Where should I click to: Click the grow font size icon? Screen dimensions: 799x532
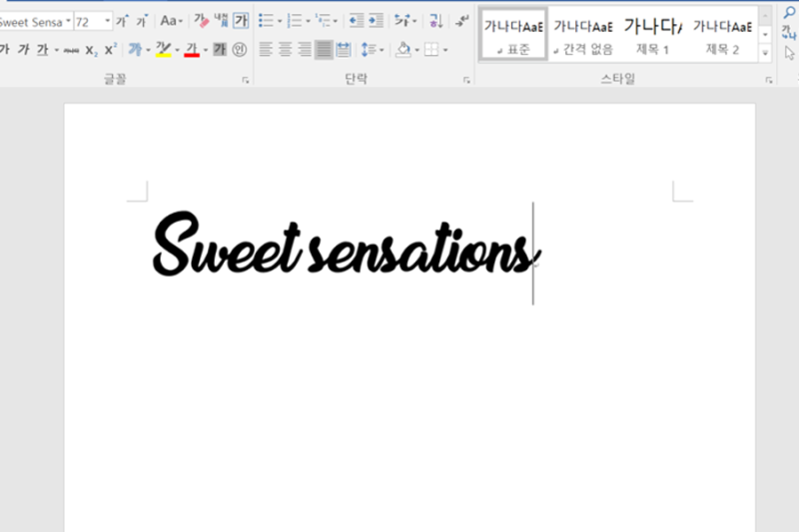pyautogui.click(x=122, y=21)
